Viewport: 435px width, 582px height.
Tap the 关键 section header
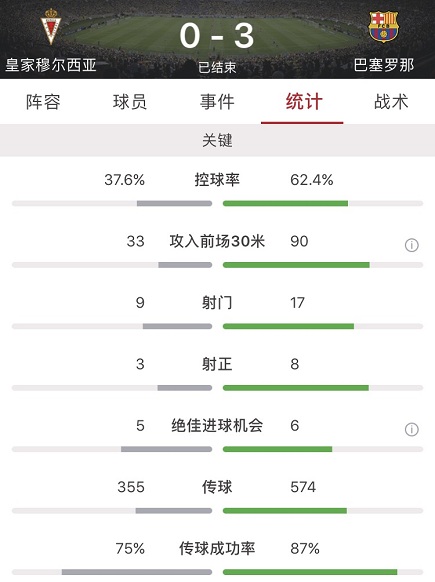click(217, 140)
